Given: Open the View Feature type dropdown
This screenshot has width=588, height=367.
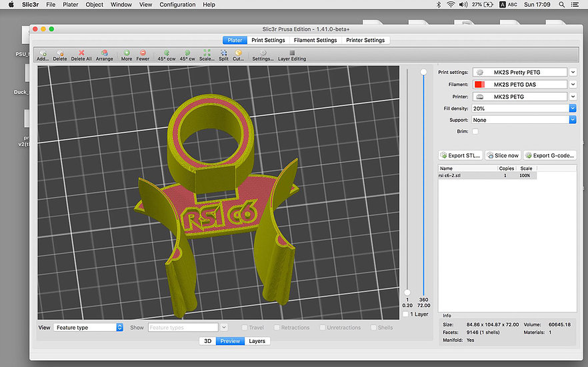Looking at the screenshot, I should pos(89,327).
